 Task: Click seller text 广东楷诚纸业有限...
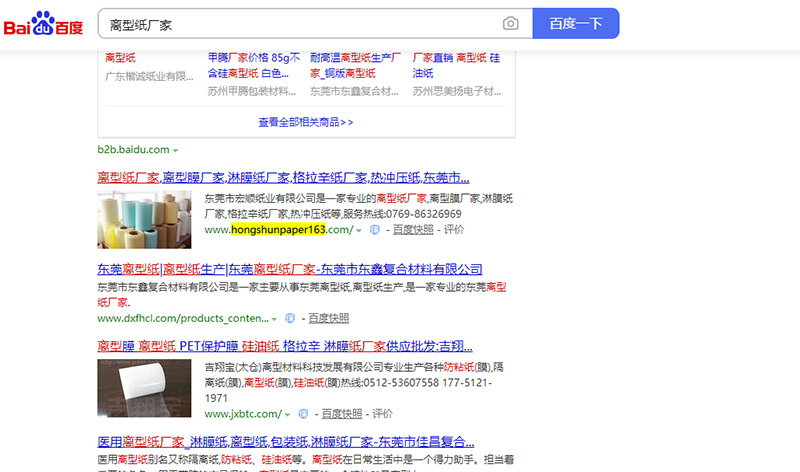pyautogui.click(x=149, y=77)
